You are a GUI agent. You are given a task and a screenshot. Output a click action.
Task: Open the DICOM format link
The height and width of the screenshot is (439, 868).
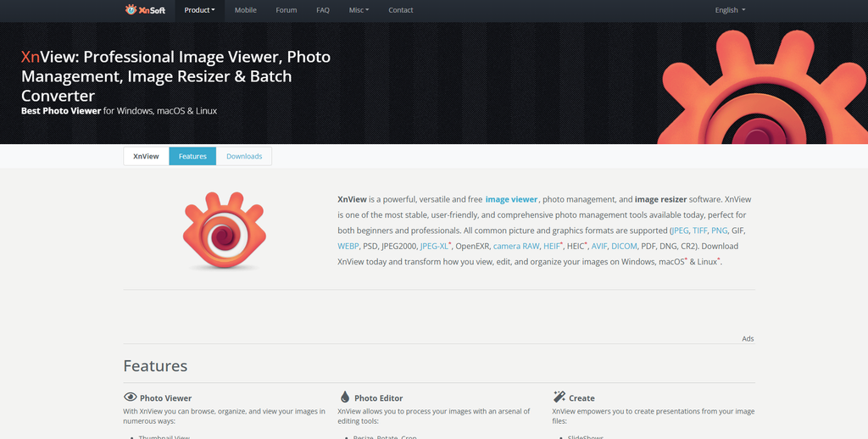[624, 246]
